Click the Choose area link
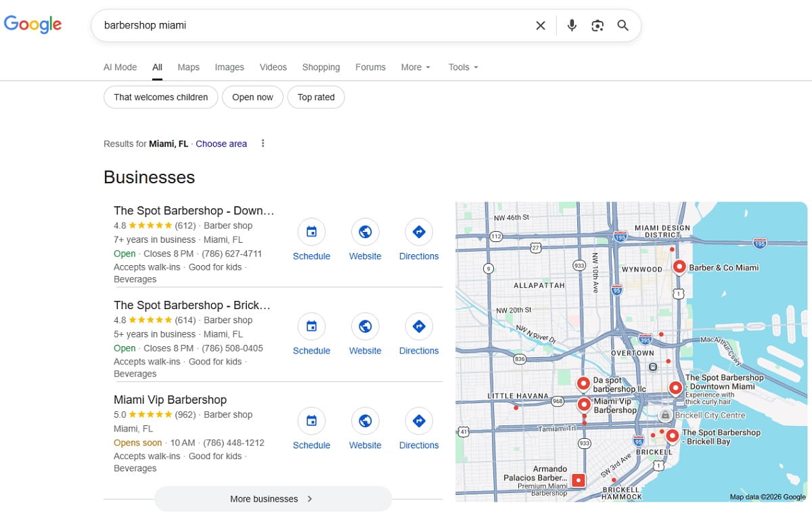This screenshot has width=812, height=518. coord(221,143)
